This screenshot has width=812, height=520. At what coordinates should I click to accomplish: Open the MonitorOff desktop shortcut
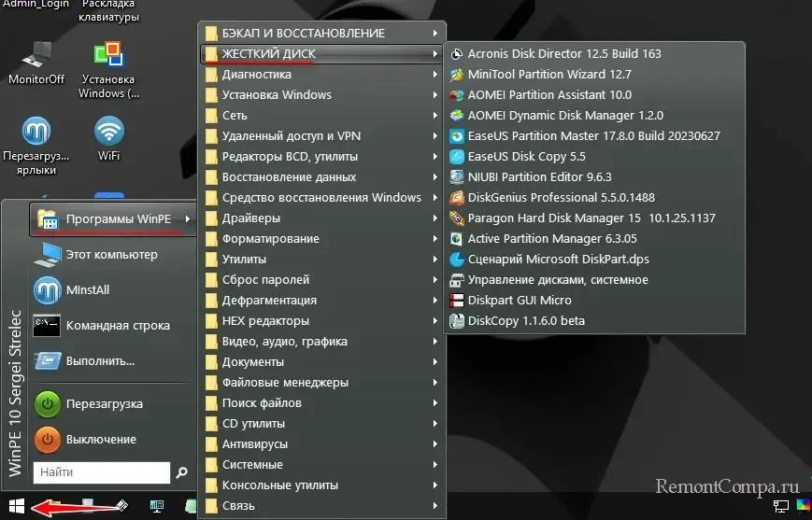36,63
